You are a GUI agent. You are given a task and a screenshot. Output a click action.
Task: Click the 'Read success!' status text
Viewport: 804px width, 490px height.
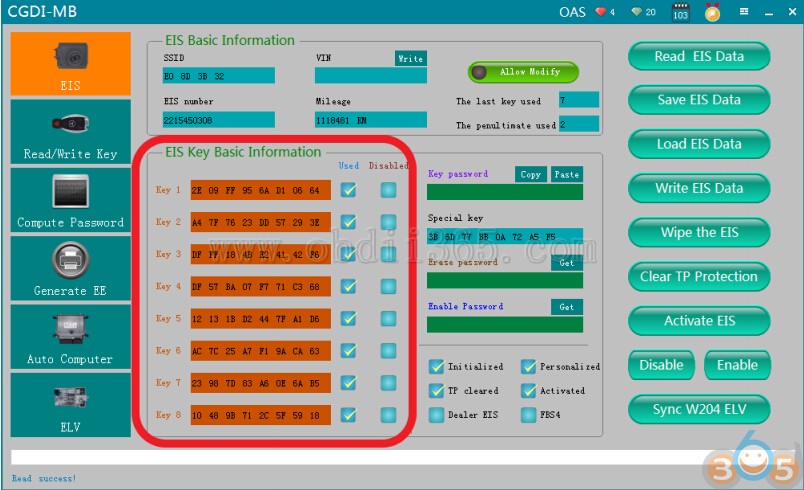44,478
